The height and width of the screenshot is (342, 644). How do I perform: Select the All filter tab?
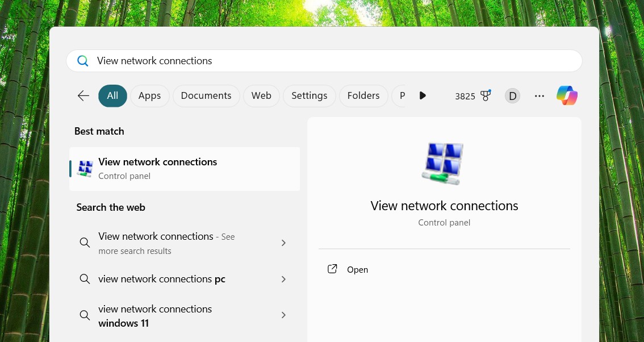112,96
